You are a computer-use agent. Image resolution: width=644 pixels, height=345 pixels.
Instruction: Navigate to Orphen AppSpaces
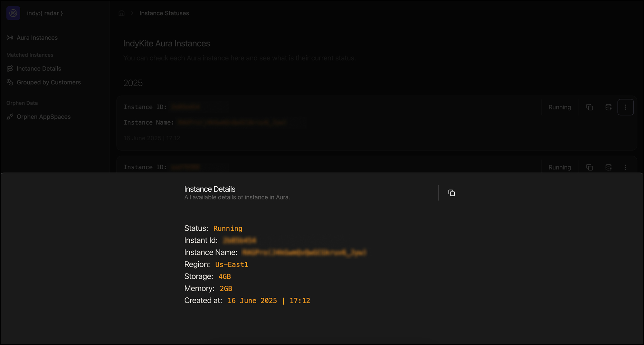43,117
